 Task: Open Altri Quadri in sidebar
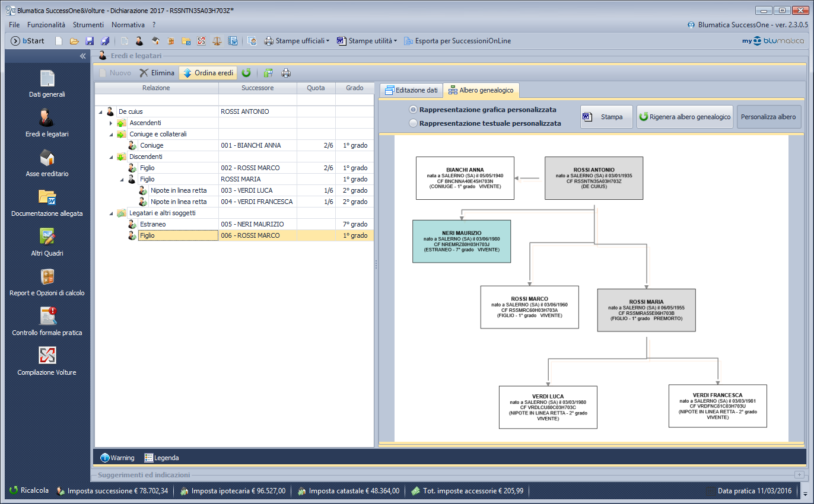point(47,243)
